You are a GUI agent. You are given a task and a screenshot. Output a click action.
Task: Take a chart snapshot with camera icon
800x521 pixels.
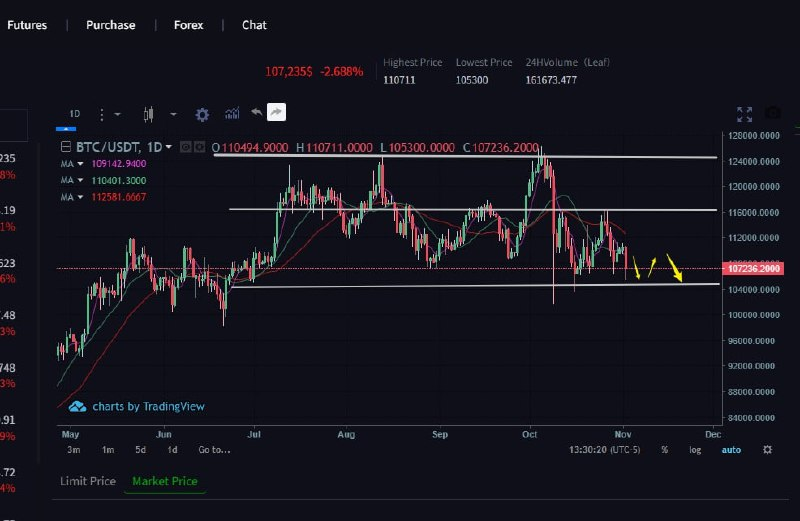pyautogui.click(x=772, y=114)
